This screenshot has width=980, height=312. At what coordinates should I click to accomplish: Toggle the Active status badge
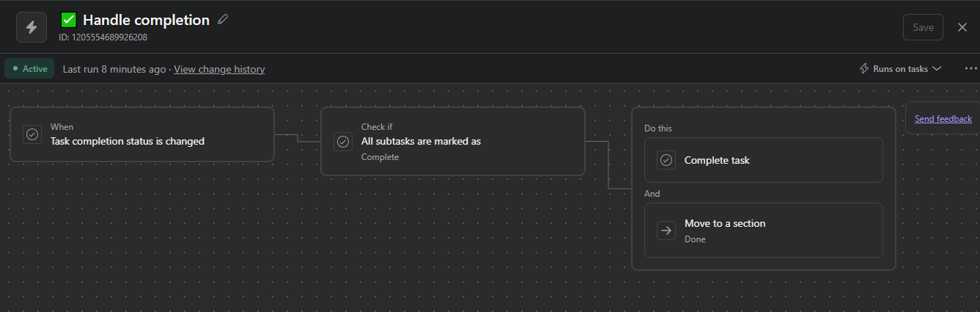[30, 69]
